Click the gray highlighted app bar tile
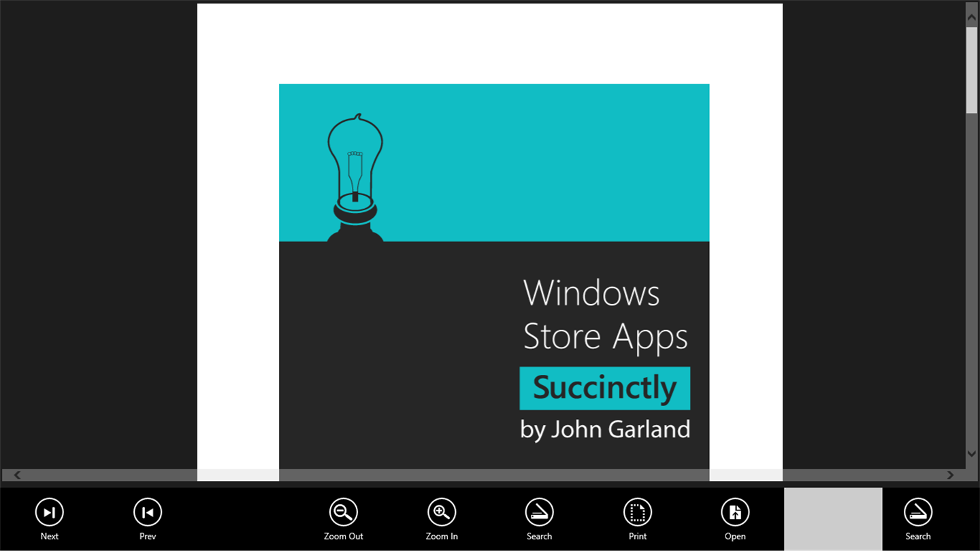 click(x=833, y=519)
